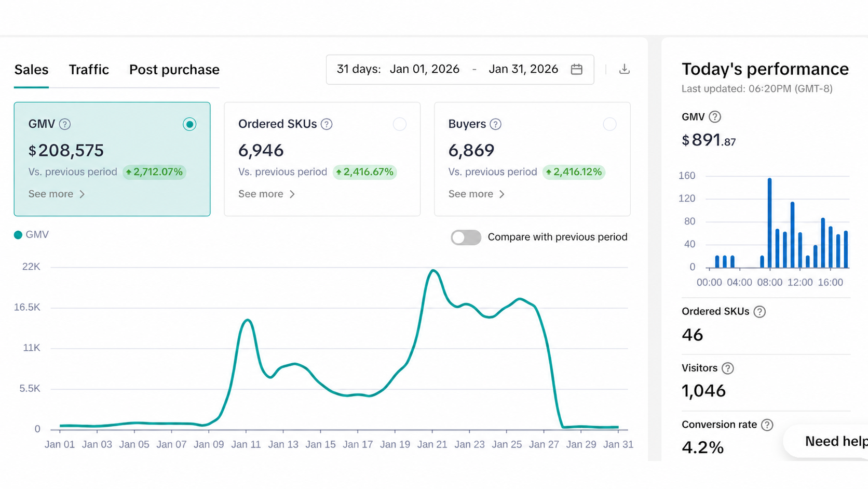
Task: Toggle Compare with previous period switch
Action: [x=466, y=237]
